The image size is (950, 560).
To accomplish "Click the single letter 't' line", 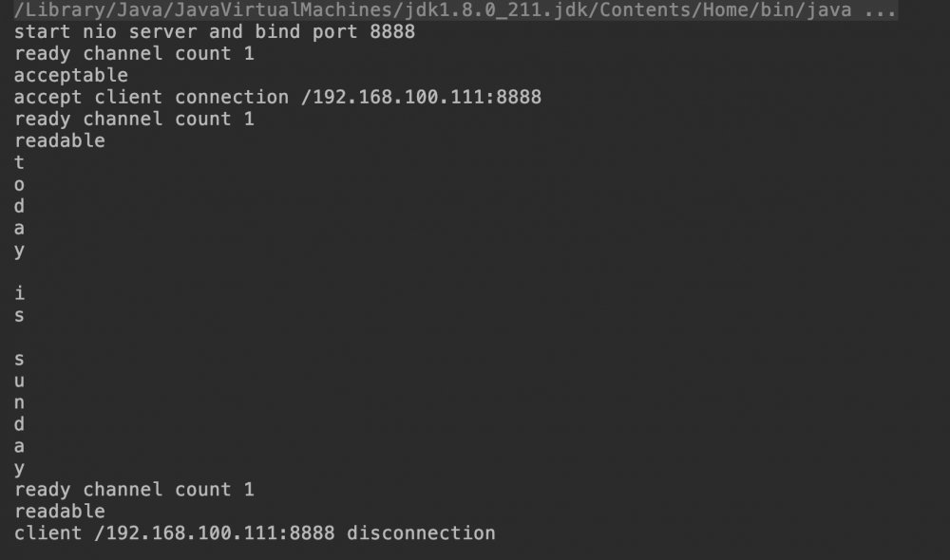I will pos(19,163).
